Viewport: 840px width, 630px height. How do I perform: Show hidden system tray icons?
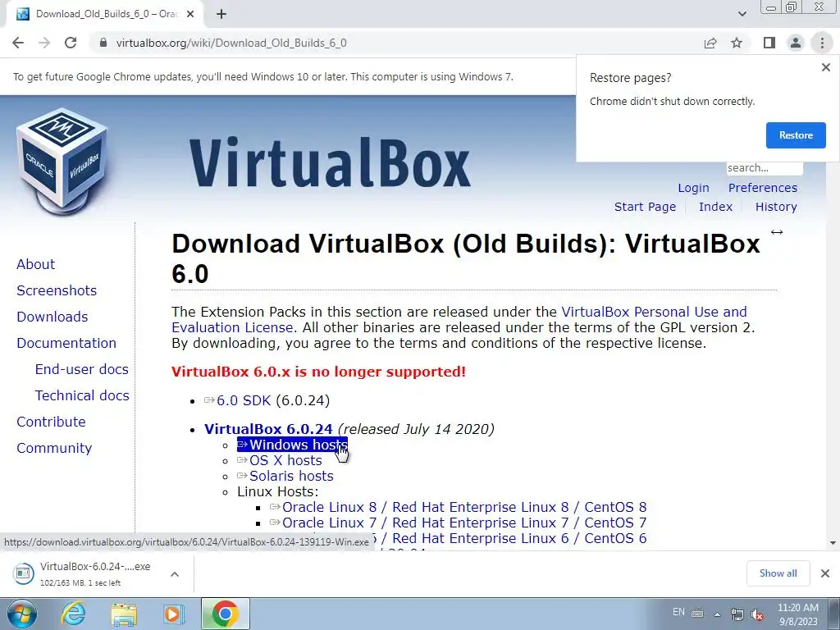717,614
